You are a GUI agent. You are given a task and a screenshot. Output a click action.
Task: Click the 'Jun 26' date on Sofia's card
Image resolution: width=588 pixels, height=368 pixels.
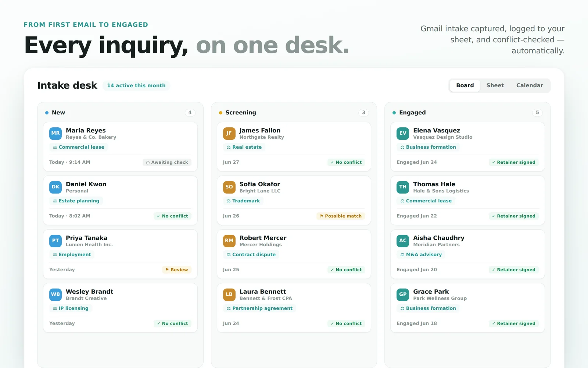pos(231,216)
